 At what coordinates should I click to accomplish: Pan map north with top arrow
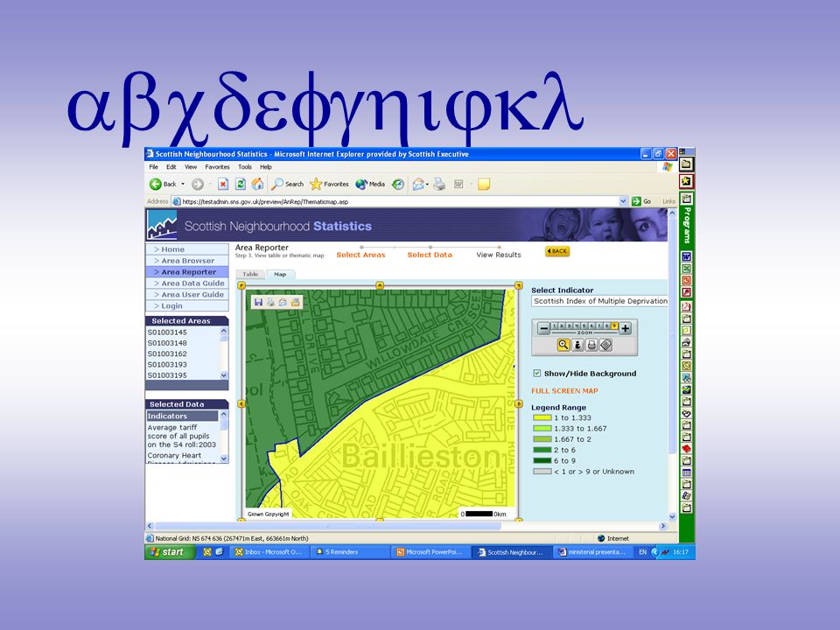click(379, 285)
